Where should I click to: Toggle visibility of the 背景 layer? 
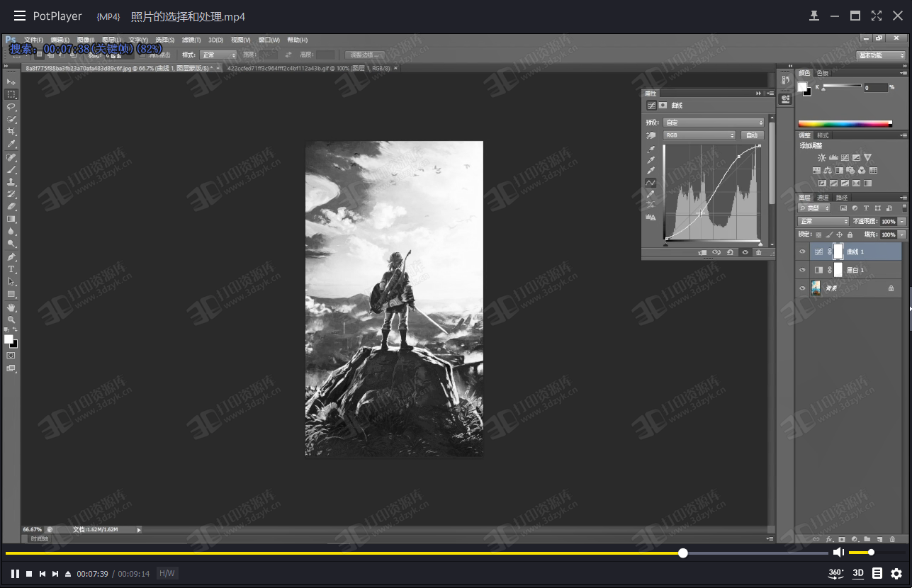(802, 288)
